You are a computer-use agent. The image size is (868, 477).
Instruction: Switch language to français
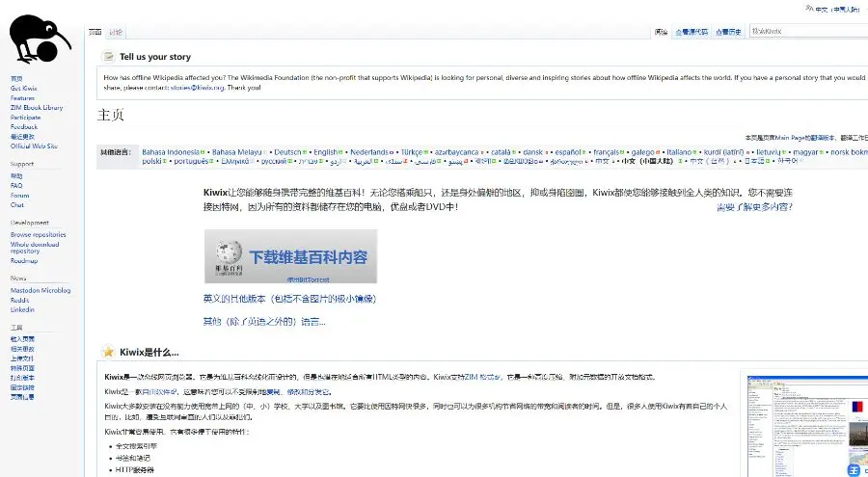(x=607, y=151)
